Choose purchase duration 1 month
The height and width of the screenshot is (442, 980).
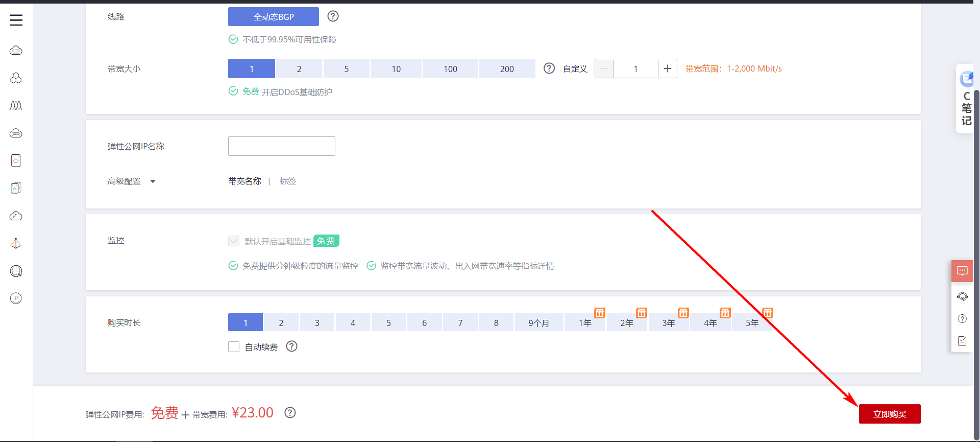(x=246, y=322)
